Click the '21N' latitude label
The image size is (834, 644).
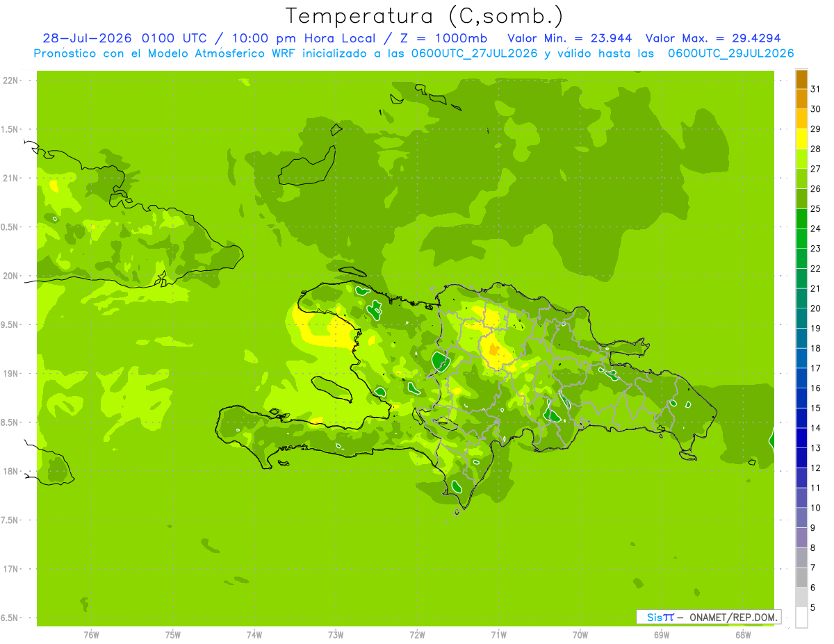point(10,179)
